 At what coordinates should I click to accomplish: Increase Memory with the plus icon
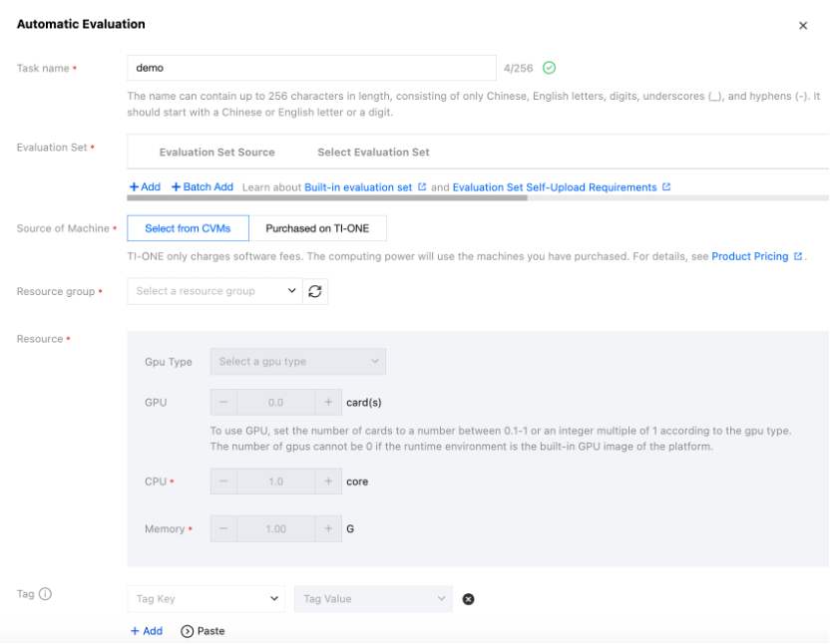(x=328, y=529)
